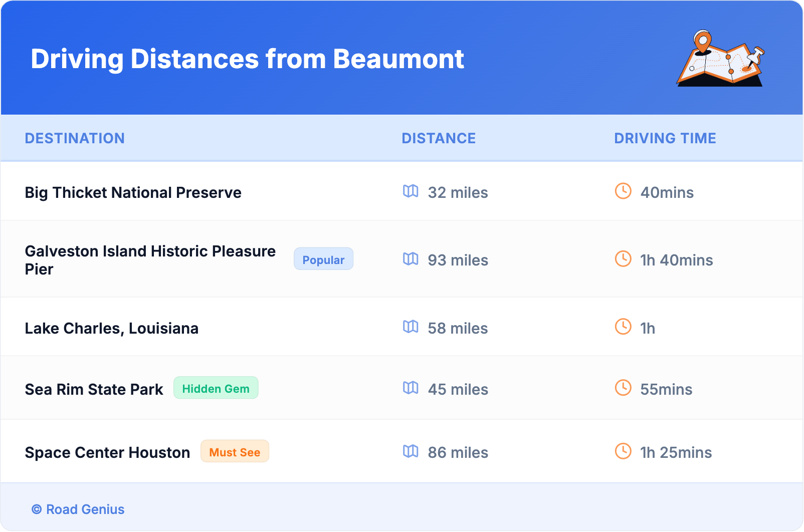Click the clock icon next to 40mins
The image size is (804, 532).
click(623, 191)
